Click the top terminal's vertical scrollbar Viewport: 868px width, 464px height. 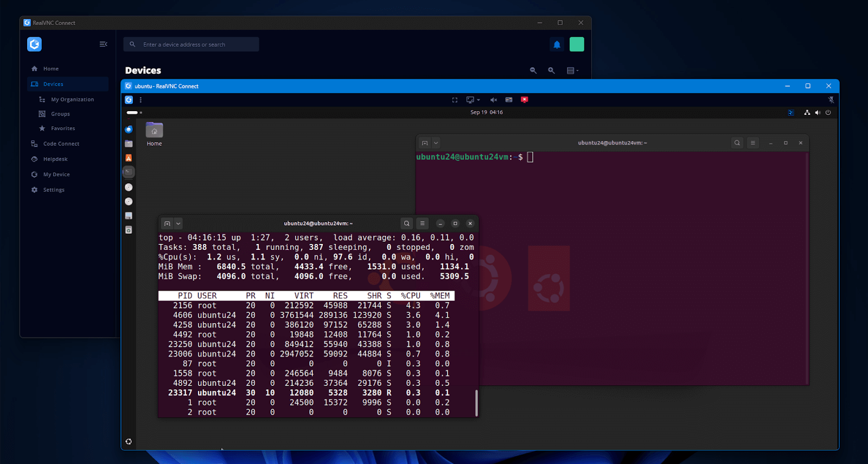tap(476, 402)
